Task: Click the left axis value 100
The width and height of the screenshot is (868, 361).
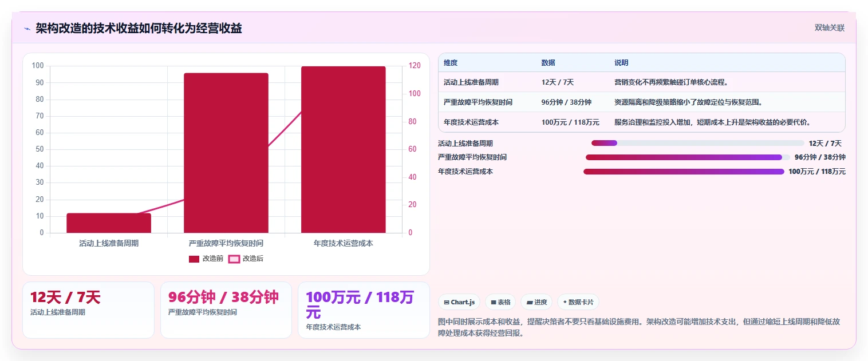Action: tap(38, 66)
